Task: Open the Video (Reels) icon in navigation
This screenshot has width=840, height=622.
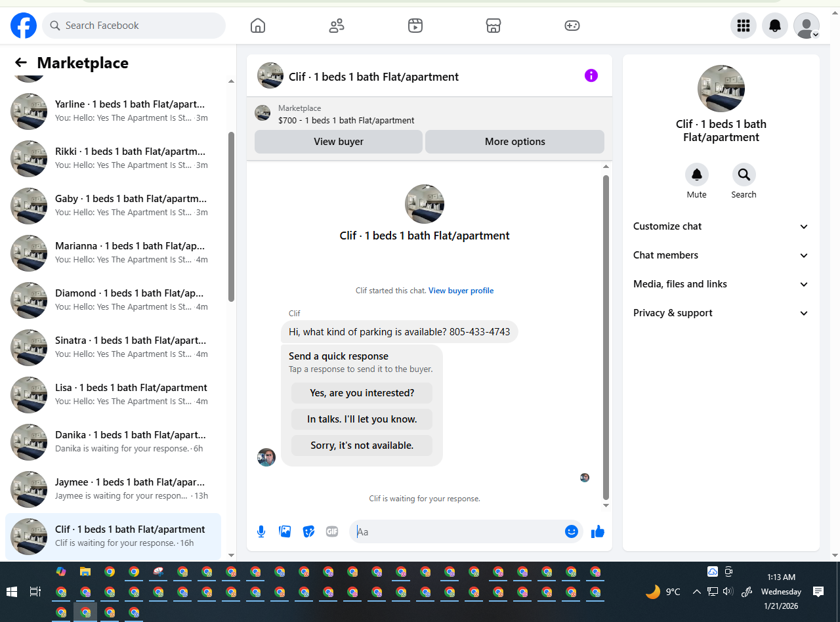Action: (x=415, y=26)
